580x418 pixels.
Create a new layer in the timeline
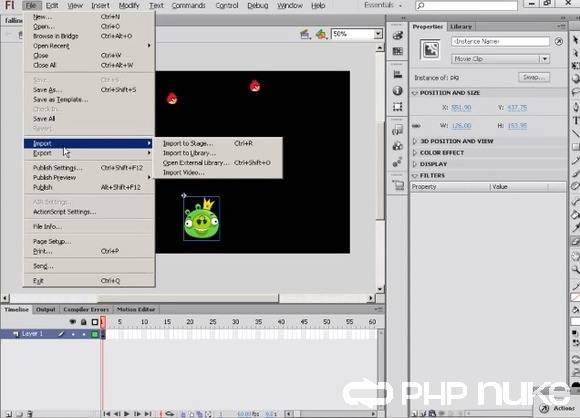(x=9, y=414)
